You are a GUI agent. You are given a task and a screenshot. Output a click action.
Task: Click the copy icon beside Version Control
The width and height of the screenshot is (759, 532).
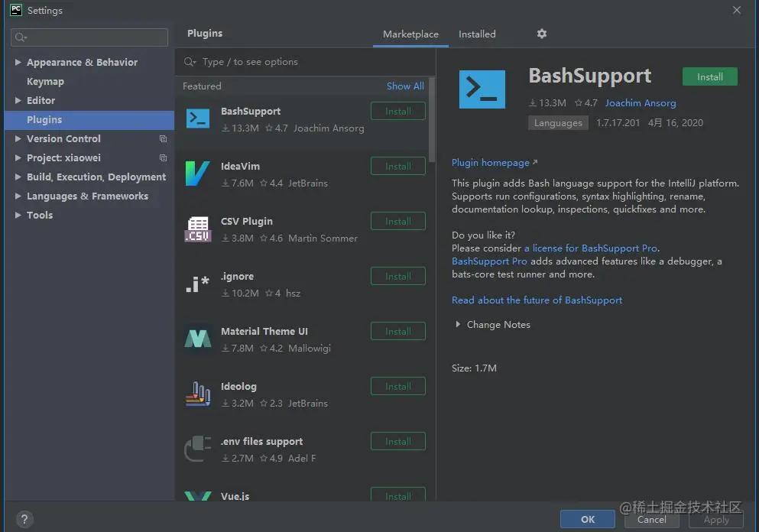click(x=163, y=139)
